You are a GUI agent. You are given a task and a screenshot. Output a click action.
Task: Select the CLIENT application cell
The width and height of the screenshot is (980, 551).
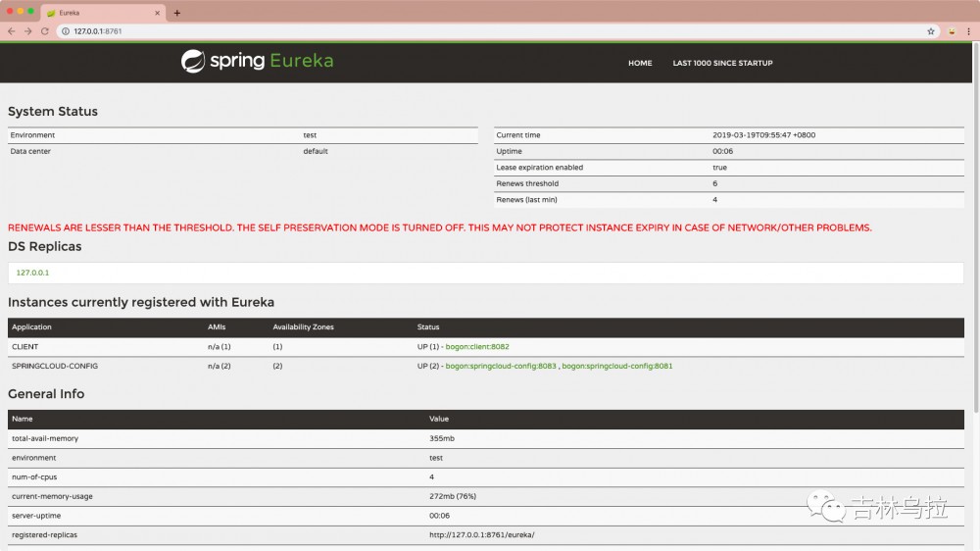[x=25, y=346]
